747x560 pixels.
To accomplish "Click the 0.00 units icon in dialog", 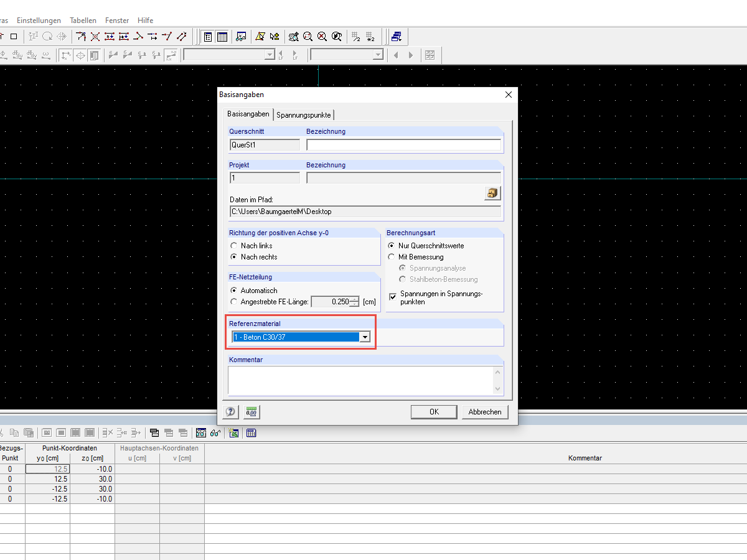I will [252, 412].
